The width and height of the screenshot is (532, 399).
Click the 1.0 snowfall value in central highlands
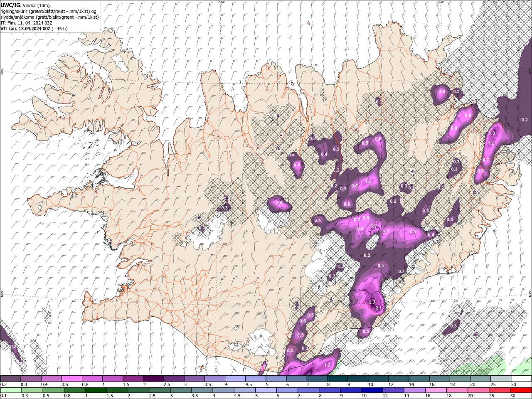368,182
